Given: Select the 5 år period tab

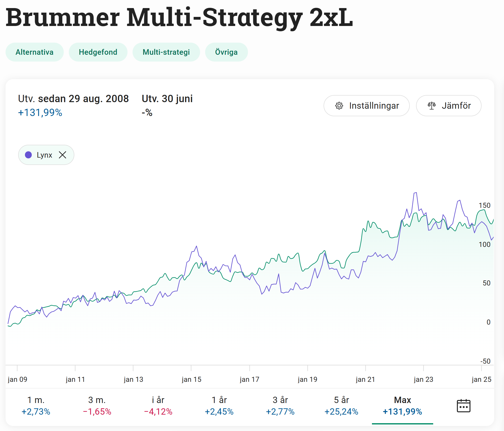Looking at the screenshot, I should (341, 406).
